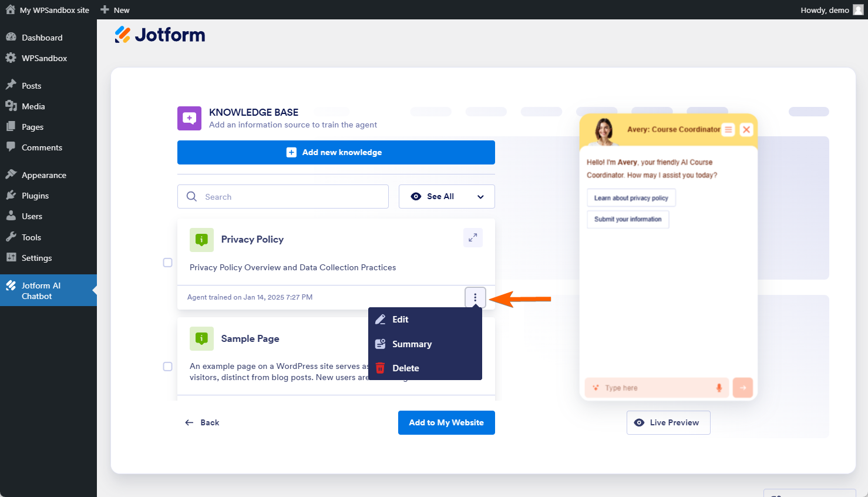Viewport: 868px width, 497px height.
Task: Click the red trash icon for Delete
Action: tap(381, 368)
